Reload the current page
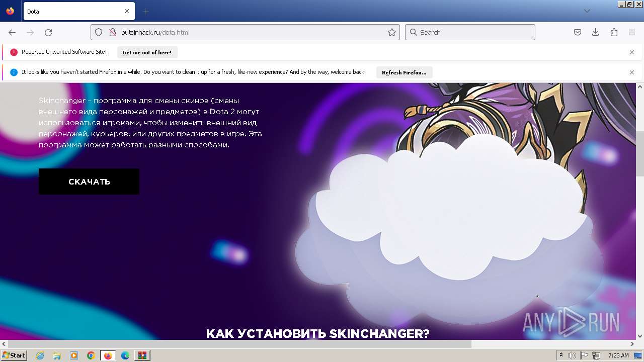 click(x=48, y=32)
